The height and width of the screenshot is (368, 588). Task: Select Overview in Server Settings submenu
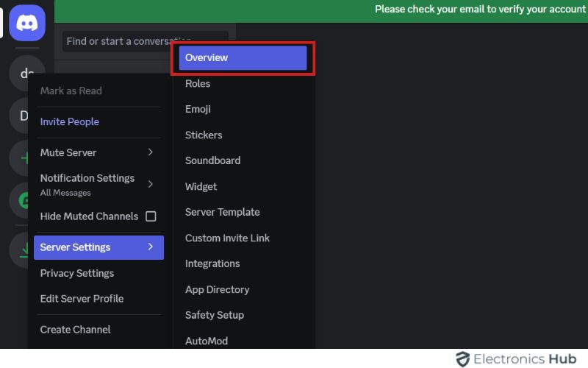tap(243, 58)
